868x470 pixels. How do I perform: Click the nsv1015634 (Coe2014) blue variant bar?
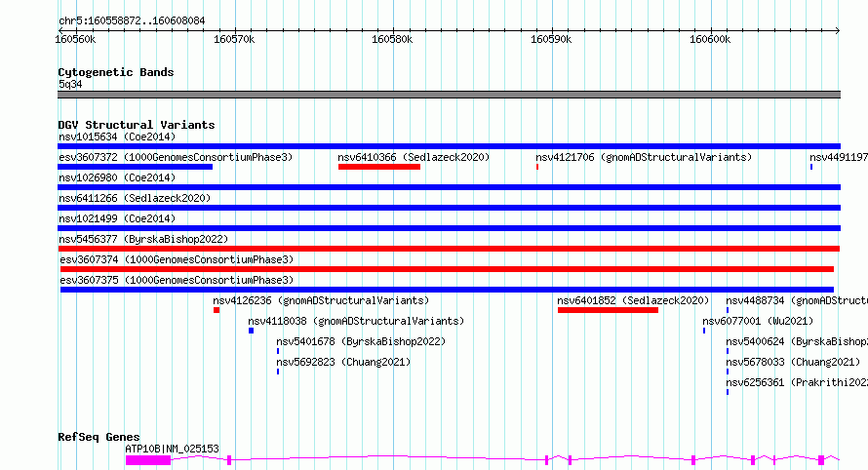coord(449,146)
